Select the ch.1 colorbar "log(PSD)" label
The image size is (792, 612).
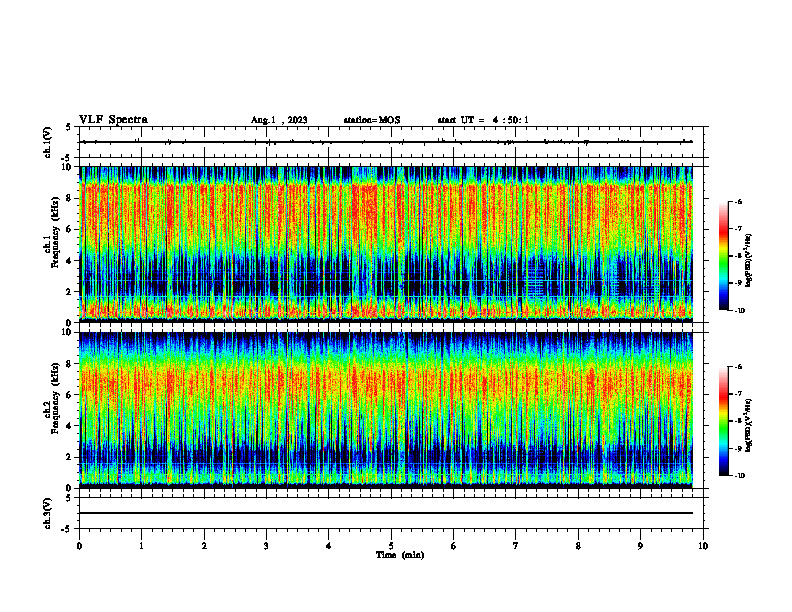point(749,261)
